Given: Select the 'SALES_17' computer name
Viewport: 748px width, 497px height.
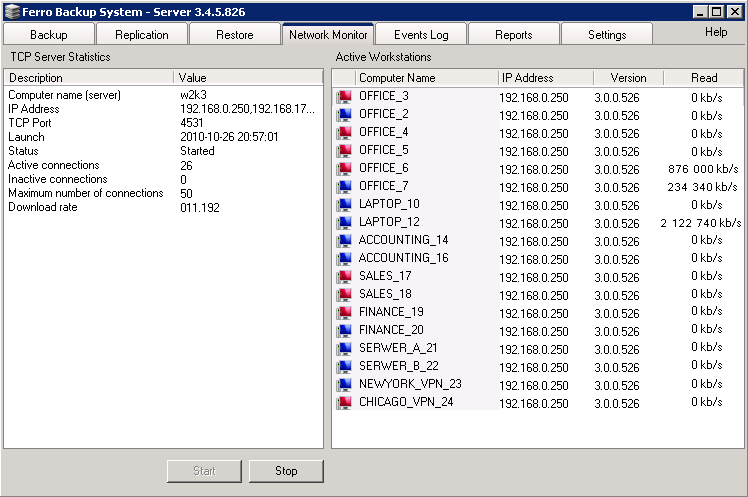Looking at the screenshot, I should (385, 276).
